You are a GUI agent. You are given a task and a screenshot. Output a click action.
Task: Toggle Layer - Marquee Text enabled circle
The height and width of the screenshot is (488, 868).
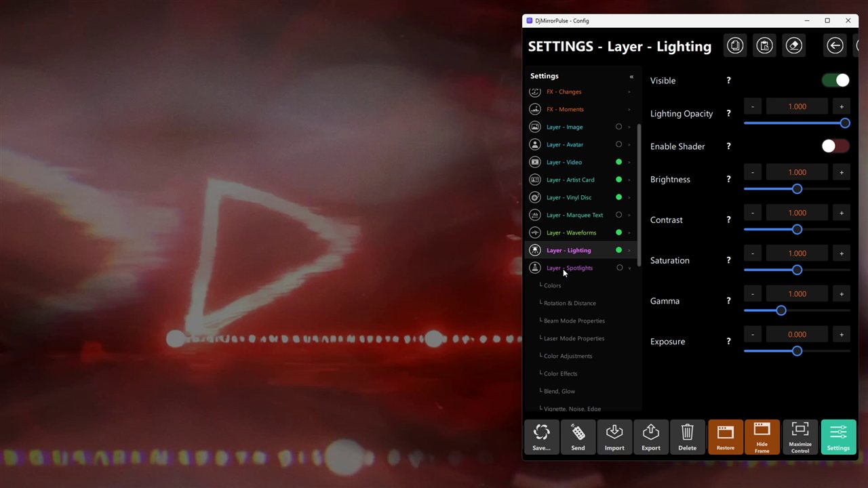618,215
